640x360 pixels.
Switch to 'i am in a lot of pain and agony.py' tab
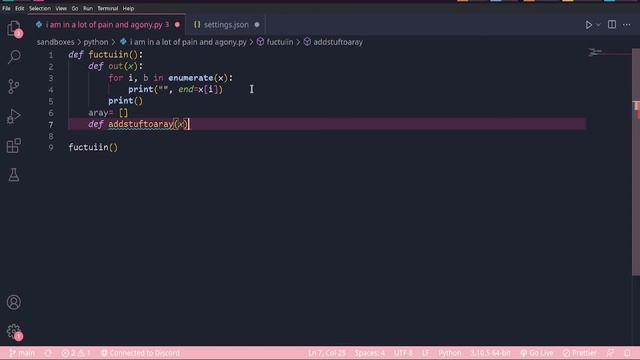[107, 25]
